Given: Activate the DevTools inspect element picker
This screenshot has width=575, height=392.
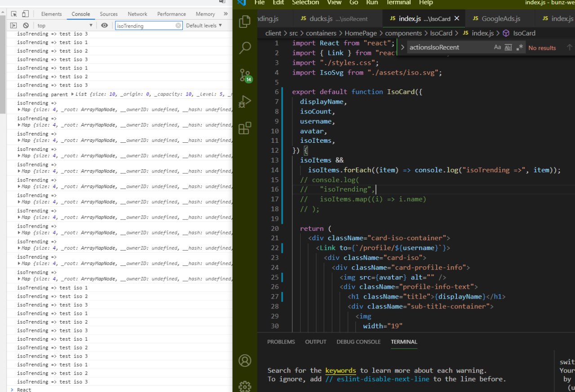Looking at the screenshot, I should pos(14,14).
